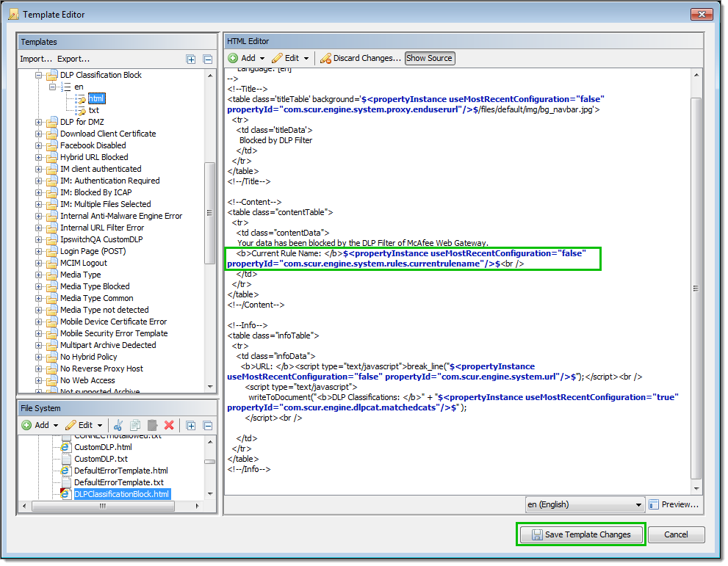Click Export... in Templates panel
The width and height of the screenshot is (728, 566).
pyautogui.click(x=73, y=59)
